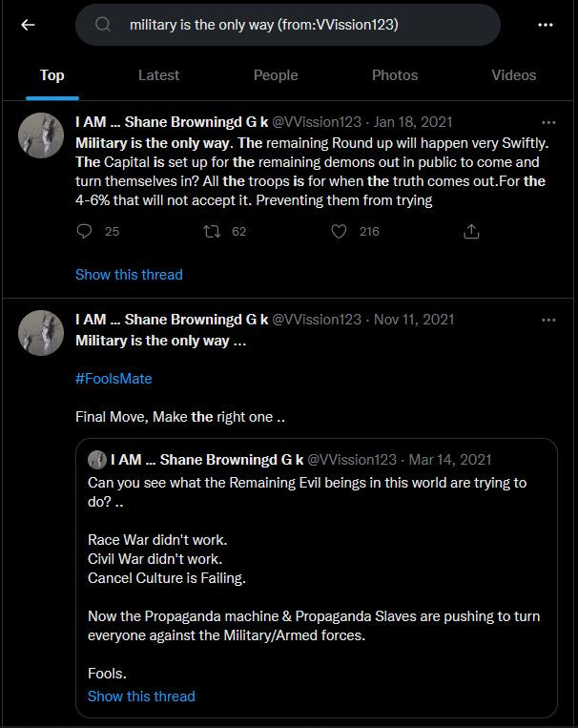Switch to the People tab
Screen dimensions: 578x728
click(276, 75)
